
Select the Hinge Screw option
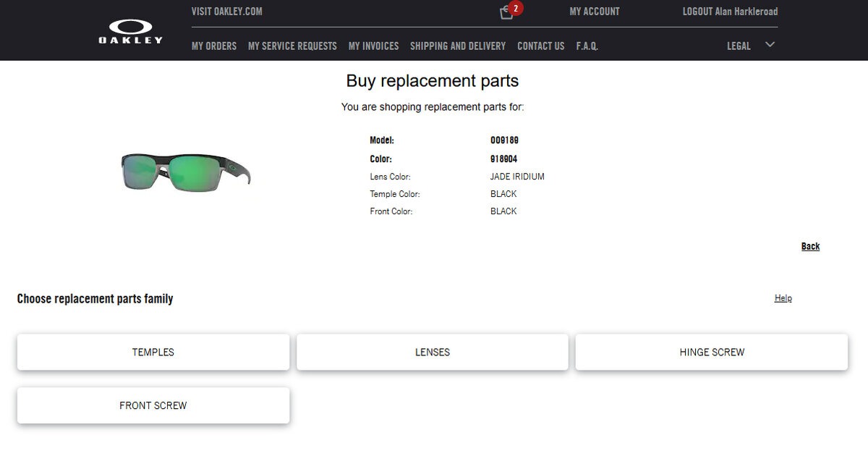click(712, 352)
